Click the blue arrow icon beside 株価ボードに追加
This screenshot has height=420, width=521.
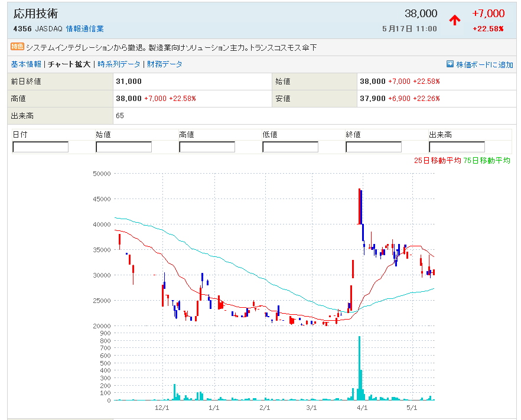click(450, 64)
